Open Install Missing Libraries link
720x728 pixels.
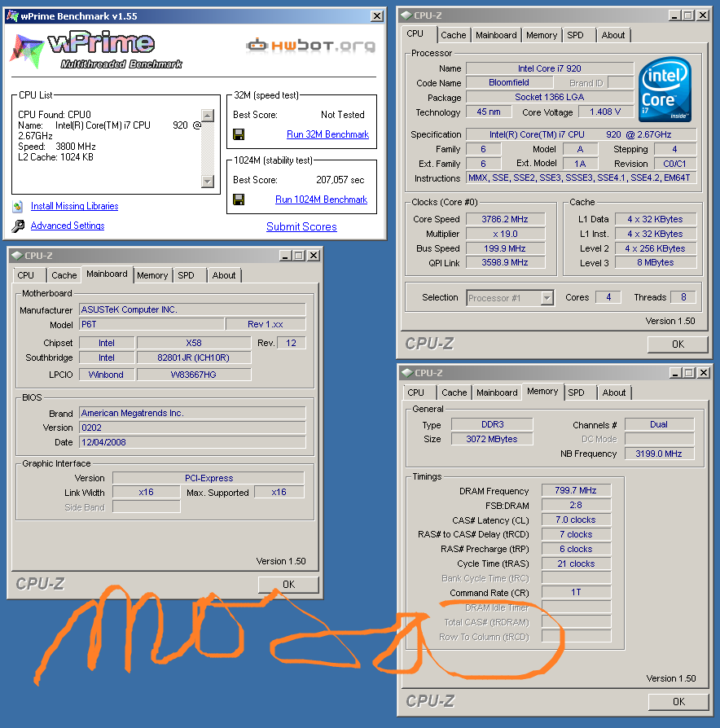pyautogui.click(x=74, y=206)
